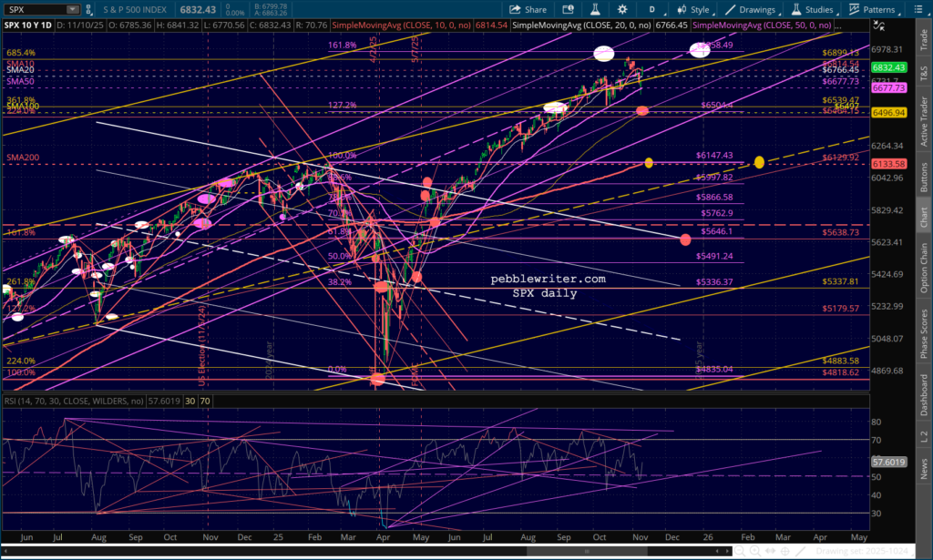Click the zoom out magnifier icon
Image resolution: width=933 pixels, height=560 pixels.
coord(741,551)
